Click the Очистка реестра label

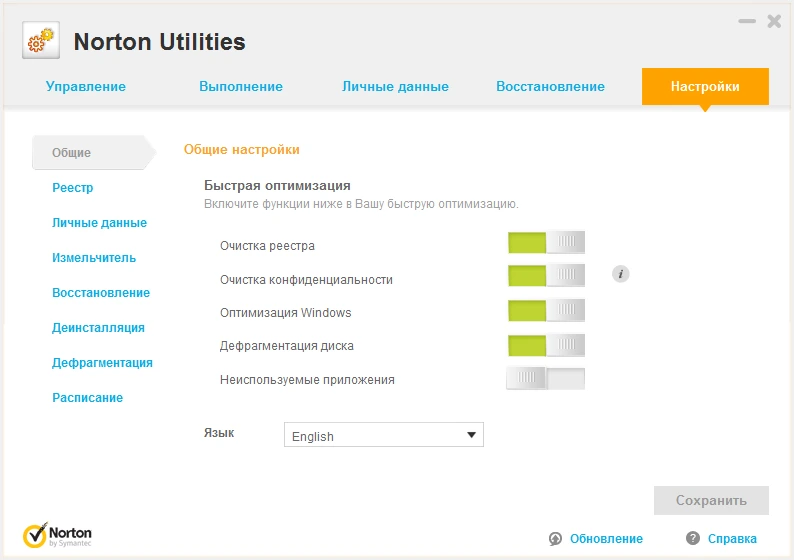(x=267, y=246)
